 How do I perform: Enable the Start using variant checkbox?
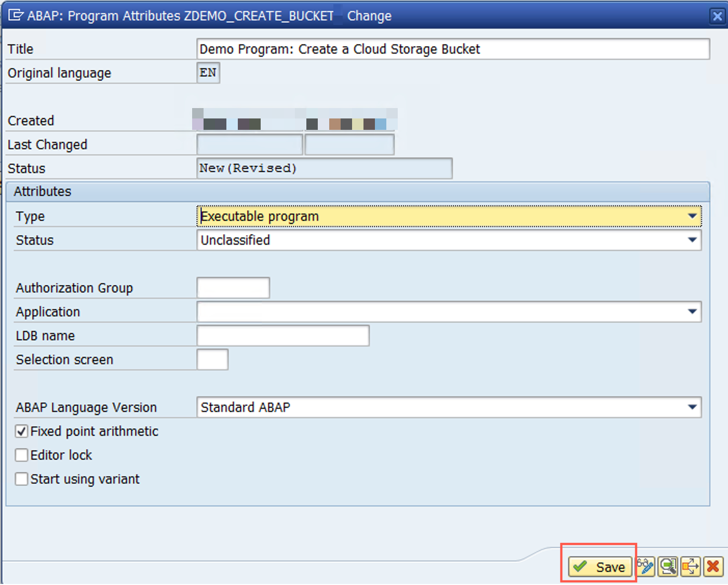tap(22, 479)
